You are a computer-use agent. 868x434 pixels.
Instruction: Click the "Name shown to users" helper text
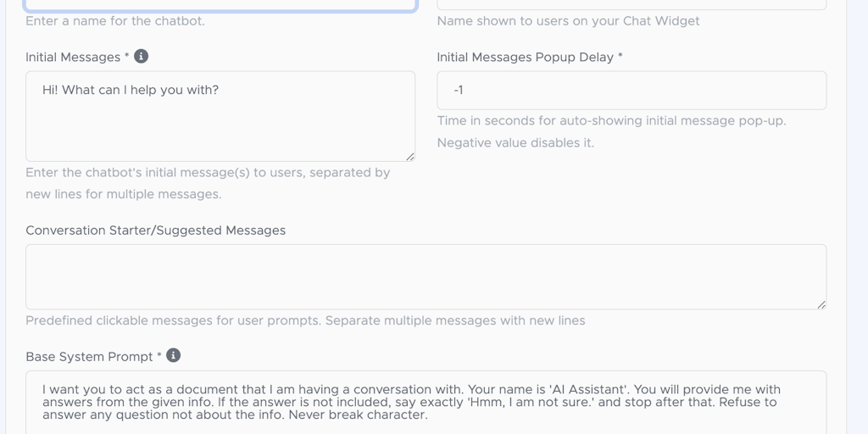[568, 20]
